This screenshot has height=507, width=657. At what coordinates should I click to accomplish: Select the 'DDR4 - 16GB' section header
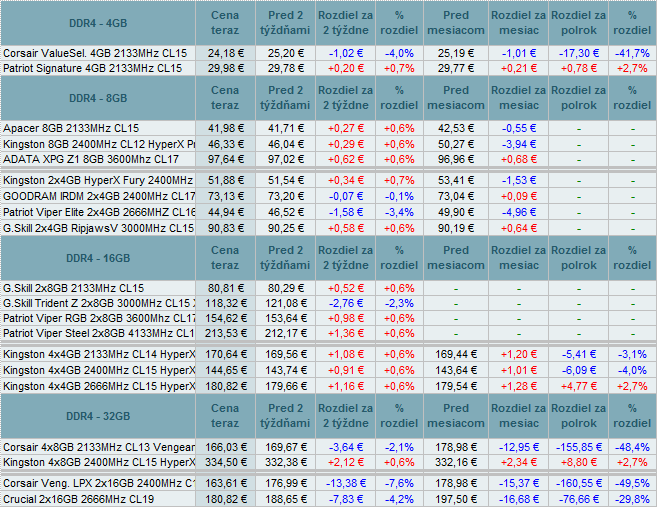(98, 258)
